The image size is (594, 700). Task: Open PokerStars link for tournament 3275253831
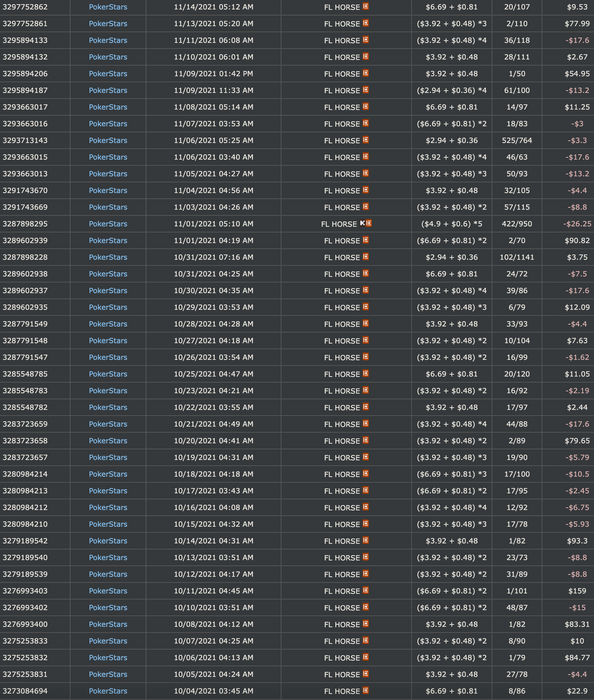pyautogui.click(x=108, y=674)
